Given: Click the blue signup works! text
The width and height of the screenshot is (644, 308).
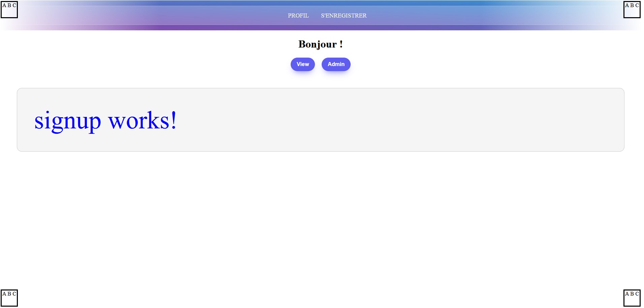Looking at the screenshot, I should coord(105,121).
